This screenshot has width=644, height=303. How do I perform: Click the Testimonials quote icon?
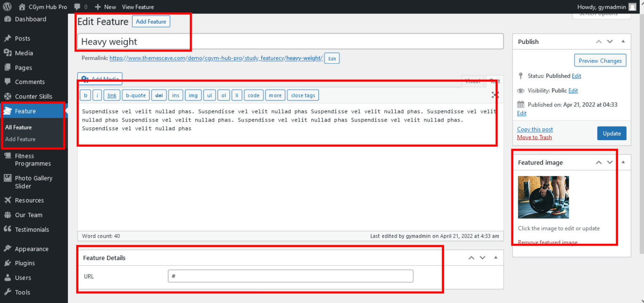pos(8,229)
